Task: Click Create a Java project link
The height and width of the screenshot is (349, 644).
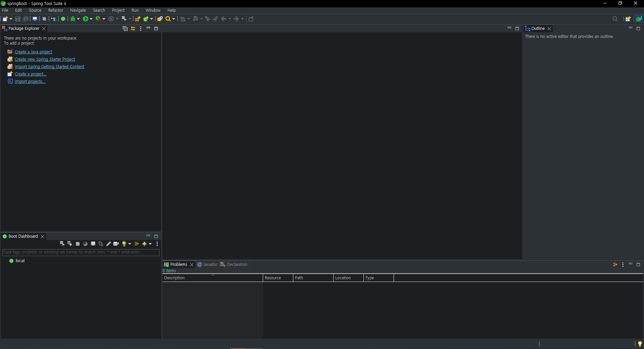Action: pyautogui.click(x=33, y=52)
